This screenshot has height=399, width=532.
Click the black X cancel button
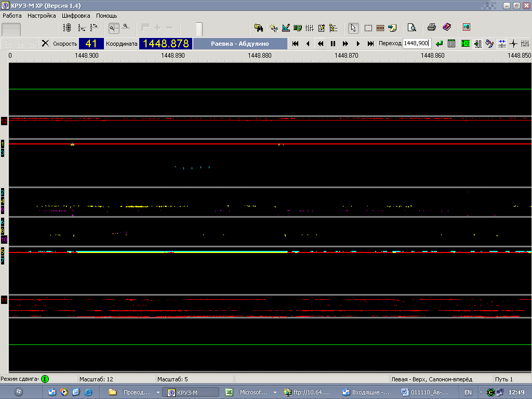pos(45,44)
